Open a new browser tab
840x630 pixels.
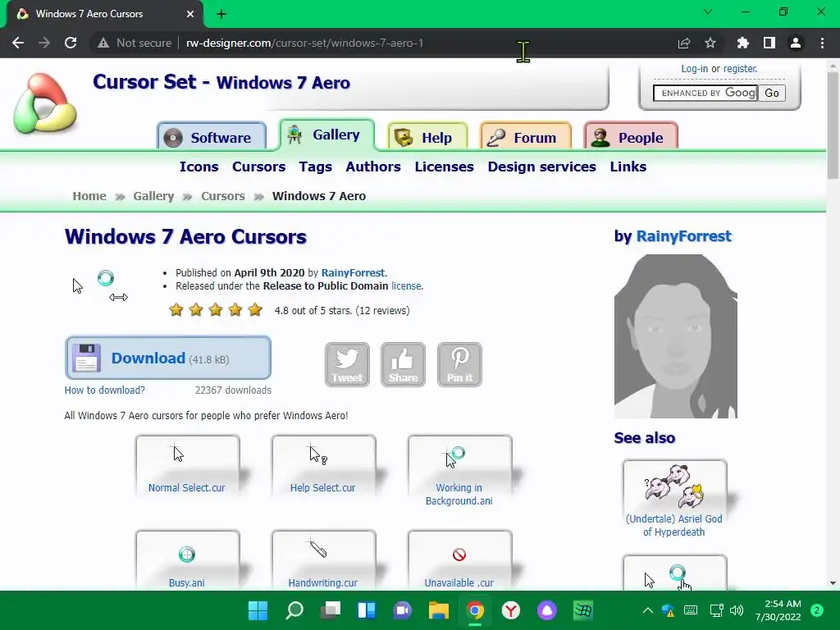click(x=221, y=14)
